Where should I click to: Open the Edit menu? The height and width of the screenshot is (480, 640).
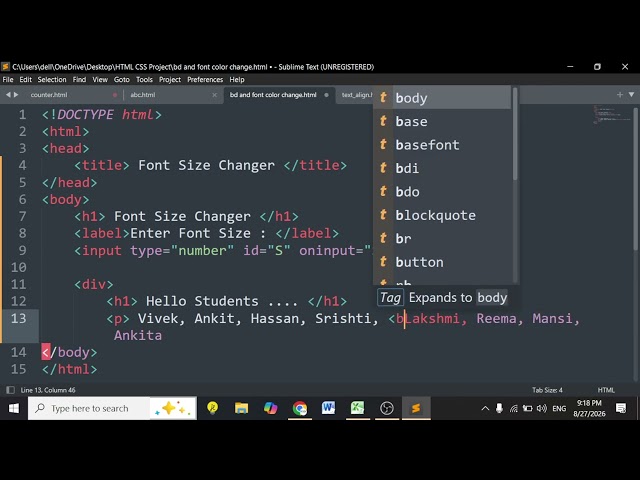(x=25, y=80)
